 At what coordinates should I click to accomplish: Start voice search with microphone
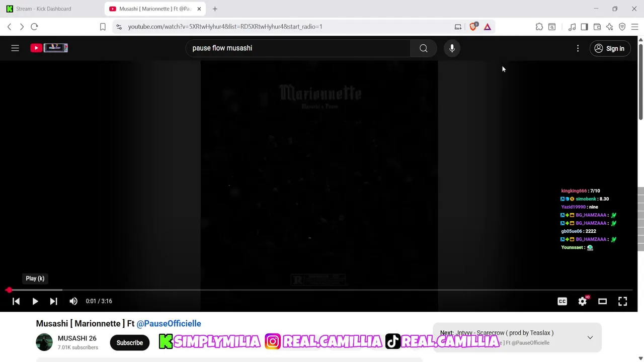pos(452,48)
